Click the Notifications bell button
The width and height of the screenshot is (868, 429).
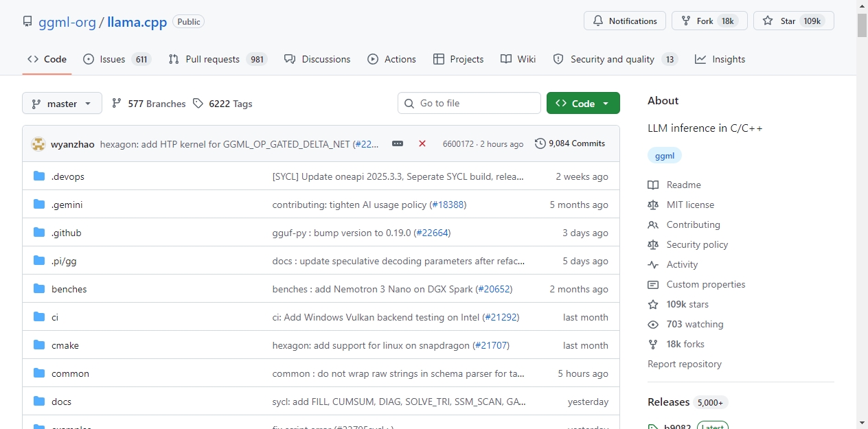coord(625,21)
